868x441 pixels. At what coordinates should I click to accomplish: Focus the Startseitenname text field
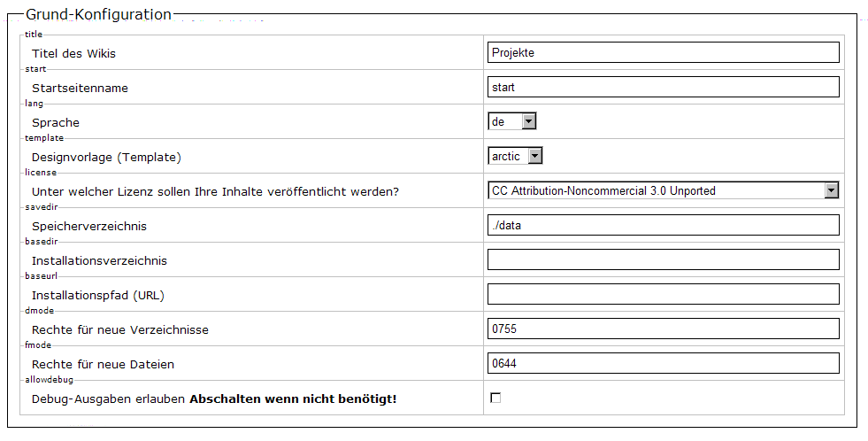point(663,87)
